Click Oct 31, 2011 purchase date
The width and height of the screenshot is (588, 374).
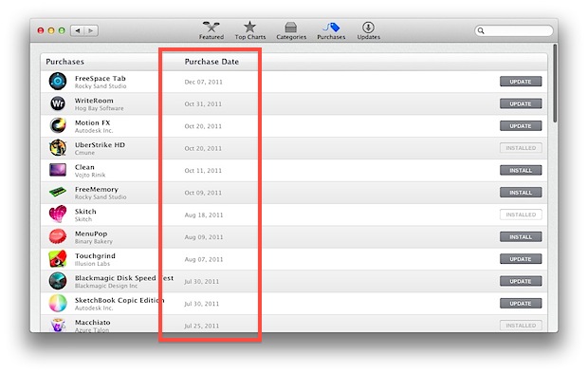[203, 104]
